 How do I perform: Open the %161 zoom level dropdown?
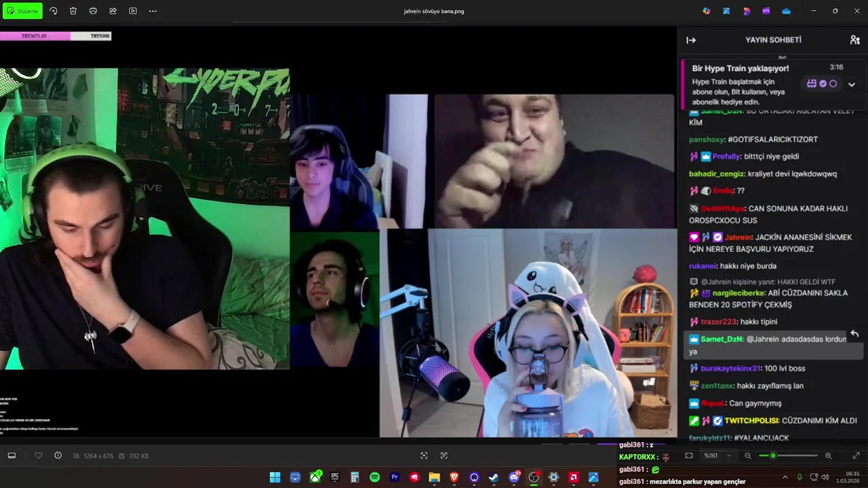(x=717, y=455)
